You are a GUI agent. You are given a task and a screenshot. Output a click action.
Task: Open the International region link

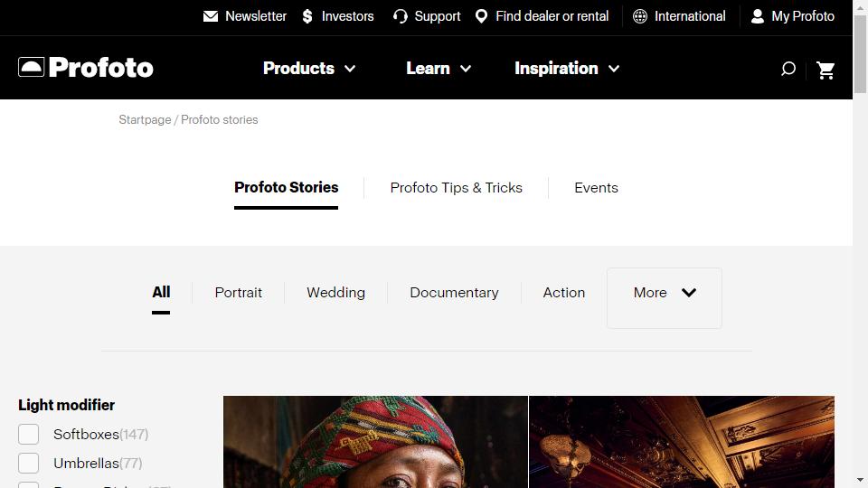(x=690, y=16)
